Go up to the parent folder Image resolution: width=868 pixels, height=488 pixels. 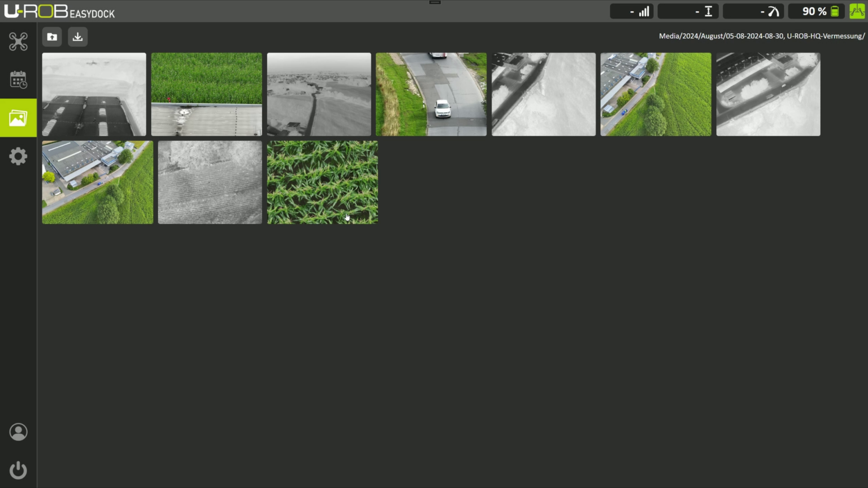(x=52, y=37)
